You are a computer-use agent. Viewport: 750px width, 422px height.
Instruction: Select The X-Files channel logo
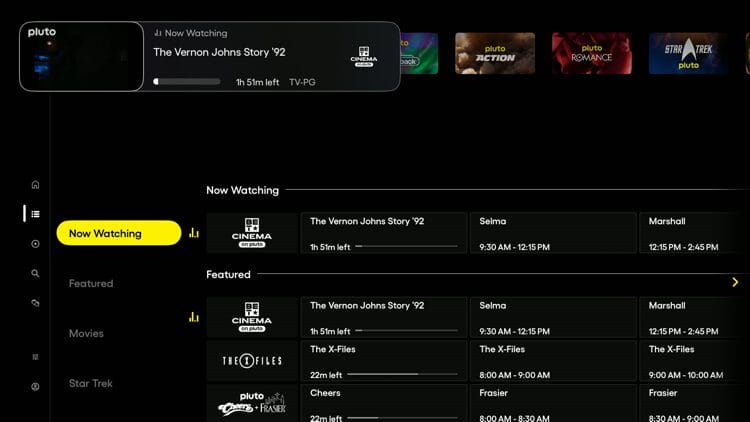pyautogui.click(x=252, y=361)
